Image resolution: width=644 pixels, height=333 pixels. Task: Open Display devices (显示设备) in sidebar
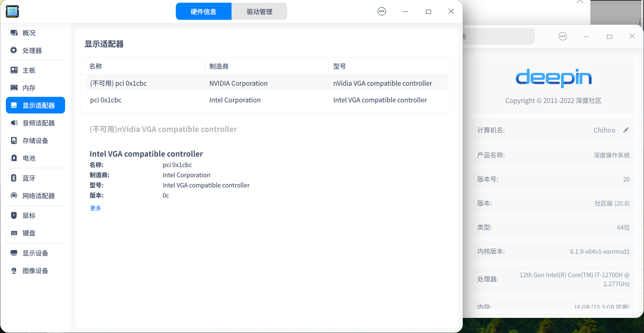[x=35, y=253]
